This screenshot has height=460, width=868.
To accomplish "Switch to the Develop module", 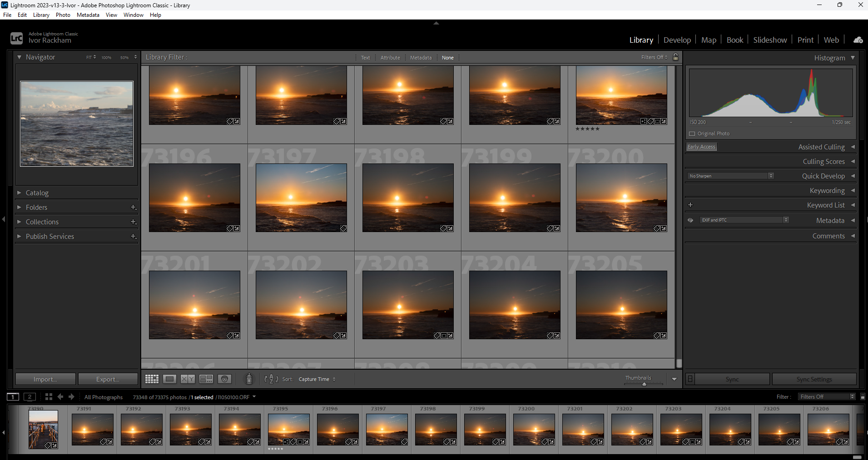I will (677, 40).
